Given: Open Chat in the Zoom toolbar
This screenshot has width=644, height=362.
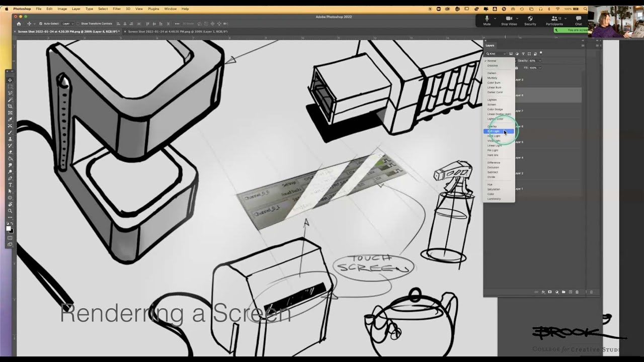Looking at the screenshot, I should point(579,20).
